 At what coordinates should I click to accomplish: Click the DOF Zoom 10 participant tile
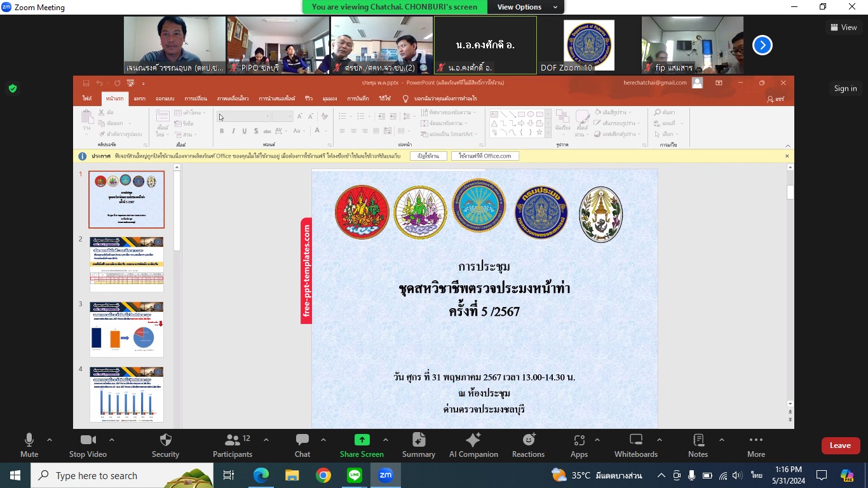[x=589, y=45]
